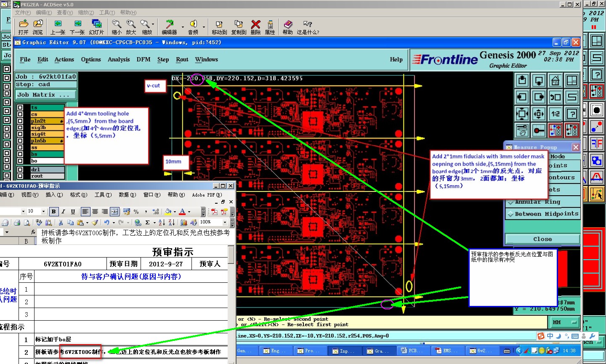Open Excel zoom 100% dropdown
Screen dimensions: 606x364
click(x=225, y=222)
